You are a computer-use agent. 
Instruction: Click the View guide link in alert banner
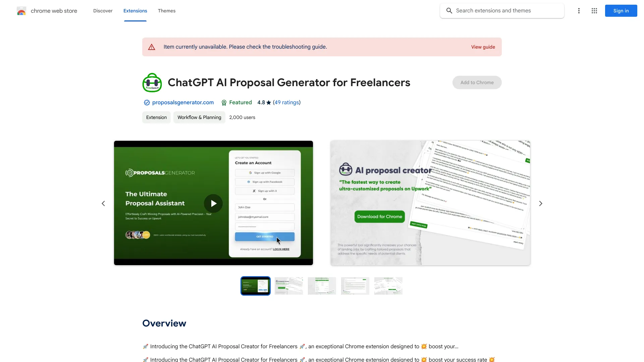483,47
